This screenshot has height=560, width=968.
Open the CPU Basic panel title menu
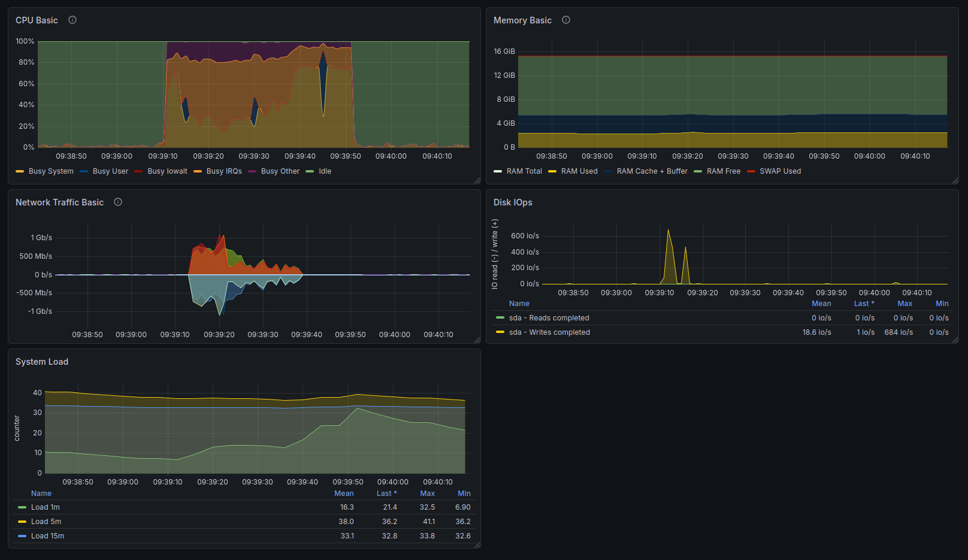(37, 20)
